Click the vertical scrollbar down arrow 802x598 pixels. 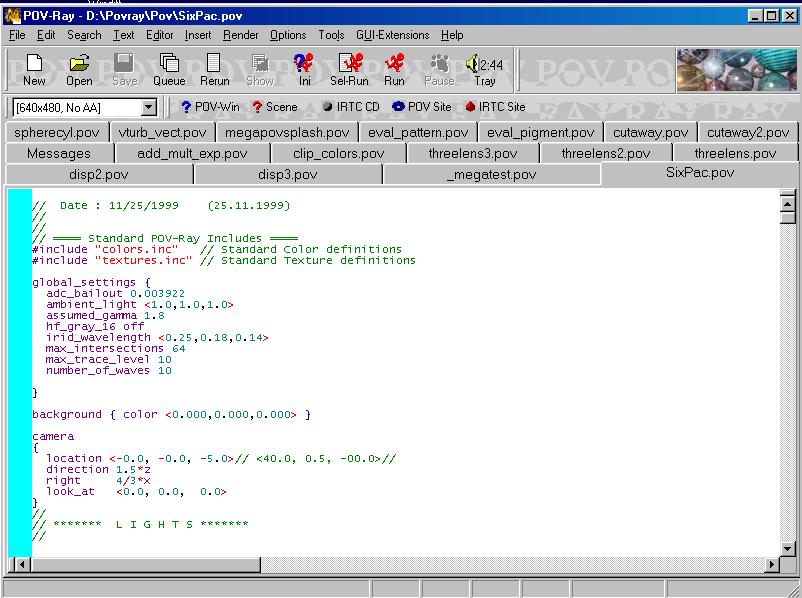coord(786,548)
